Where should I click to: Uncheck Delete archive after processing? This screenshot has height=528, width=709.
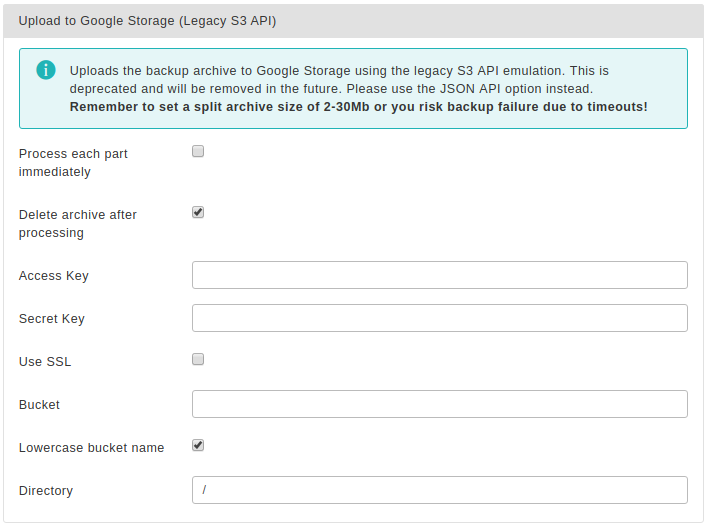click(198, 212)
